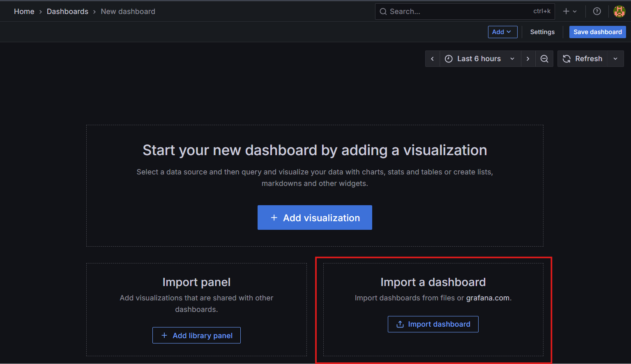This screenshot has height=364, width=631.
Task: Expand refresh interval dropdown arrow
Action: [615, 59]
